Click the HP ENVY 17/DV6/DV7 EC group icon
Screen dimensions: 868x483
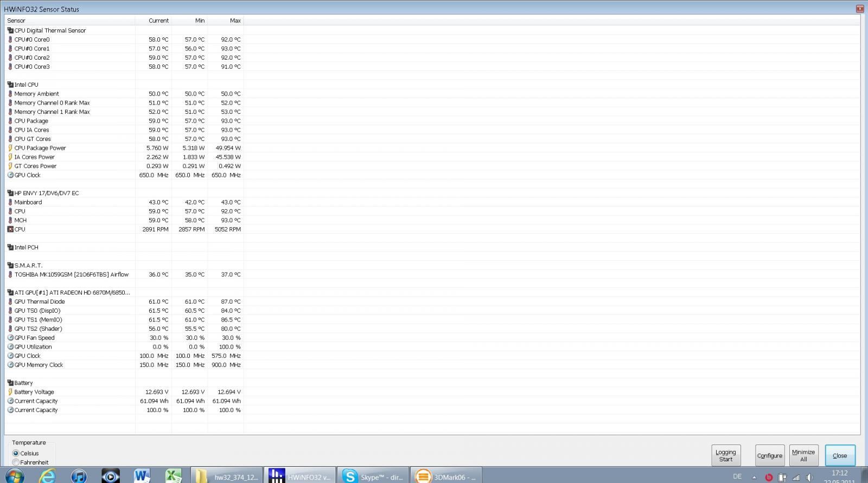coord(10,193)
